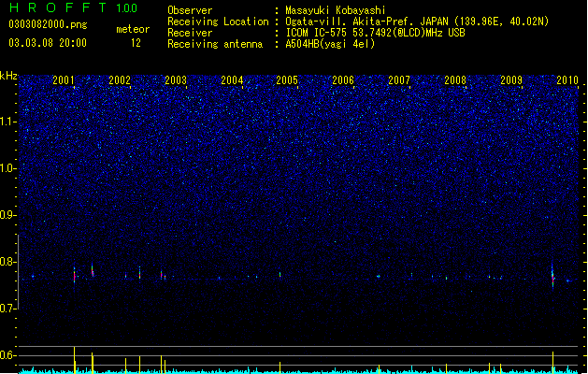The height and width of the screenshot is (374, 588).
Task: Click the 2009 time axis label
Action: (x=511, y=79)
